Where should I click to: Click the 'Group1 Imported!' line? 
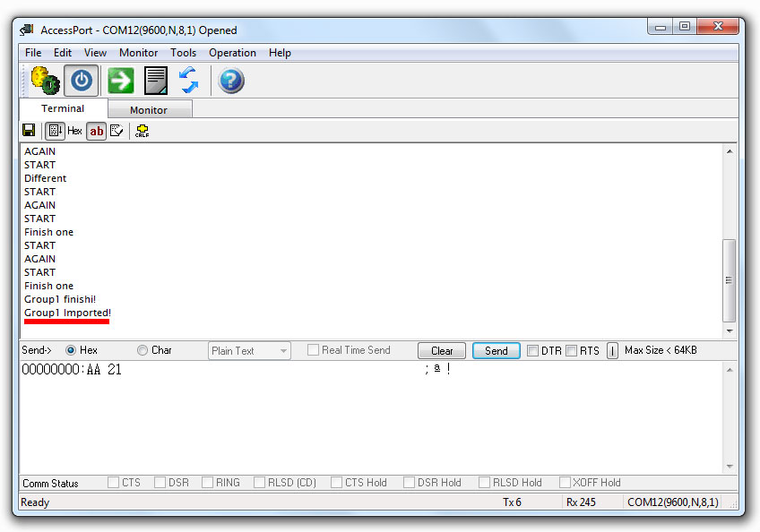tap(67, 313)
